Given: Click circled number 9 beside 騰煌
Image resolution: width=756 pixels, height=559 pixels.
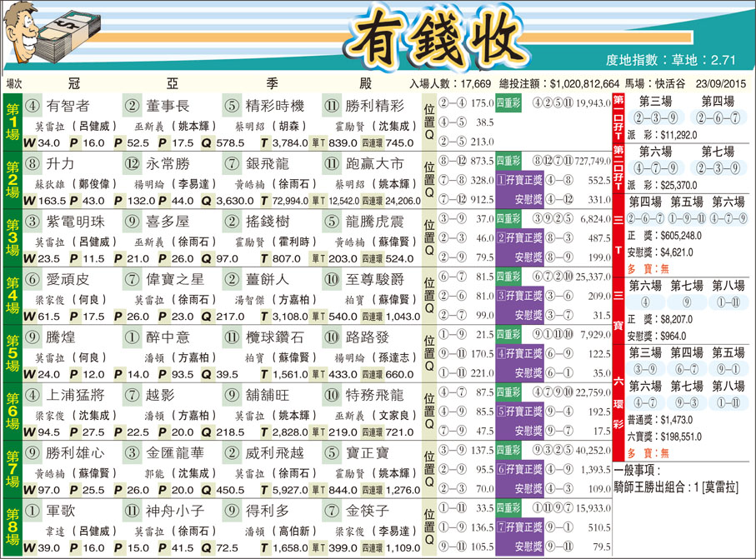Looking at the screenshot, I should 33,337.
